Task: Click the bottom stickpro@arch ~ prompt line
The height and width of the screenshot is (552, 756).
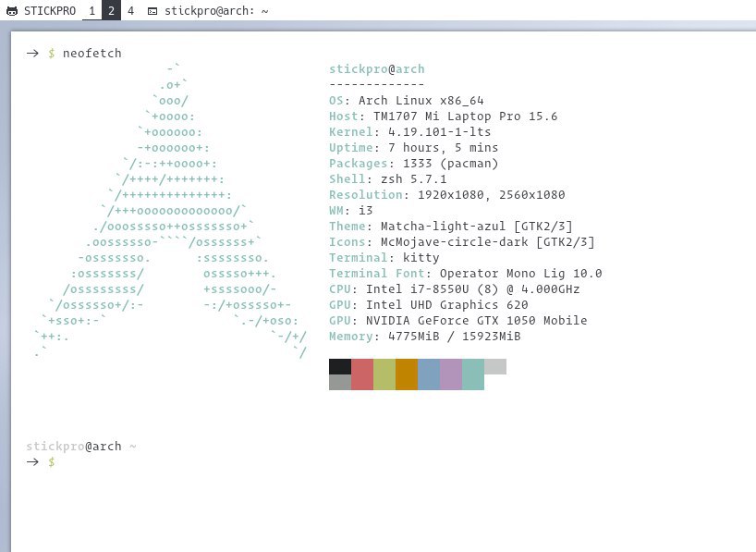Action: [81, 447]
